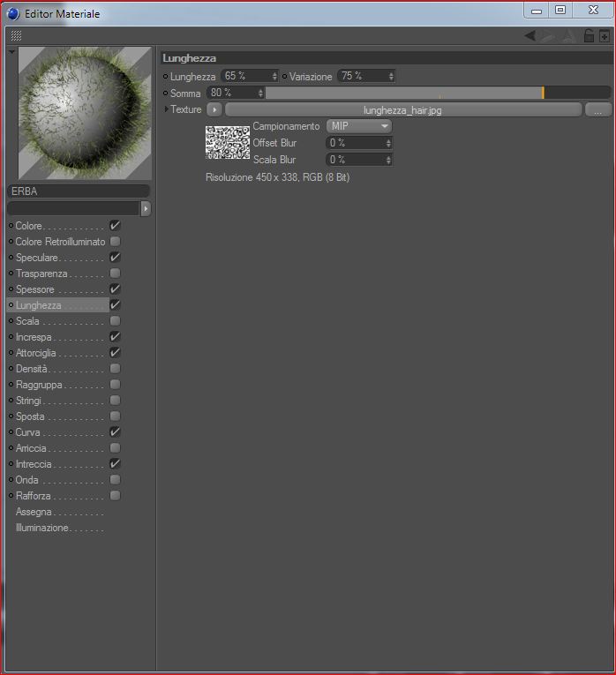The width and height of the screenshot is (616, 675).
Task: Toggle the Attorciglia checkbox
Action: point(115,353)
